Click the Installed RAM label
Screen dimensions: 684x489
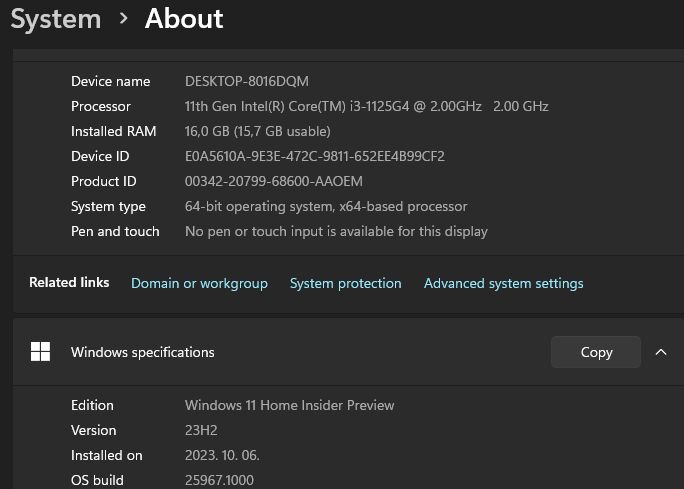pos(113,131)
